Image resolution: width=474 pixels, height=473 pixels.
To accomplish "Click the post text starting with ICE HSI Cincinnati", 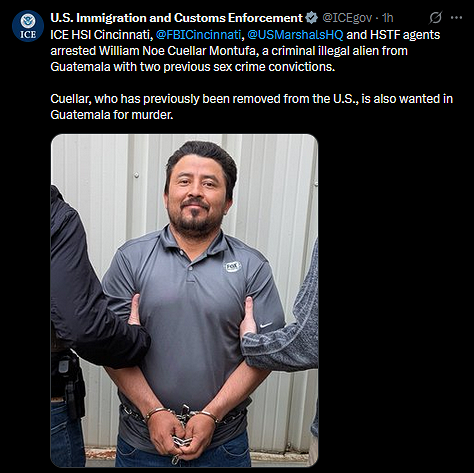I will point(245,51).
